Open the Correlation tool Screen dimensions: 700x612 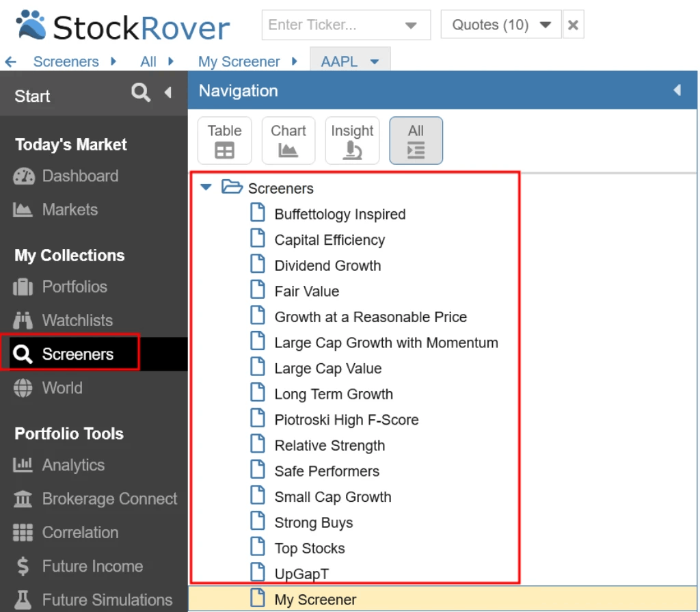(80, 532)
